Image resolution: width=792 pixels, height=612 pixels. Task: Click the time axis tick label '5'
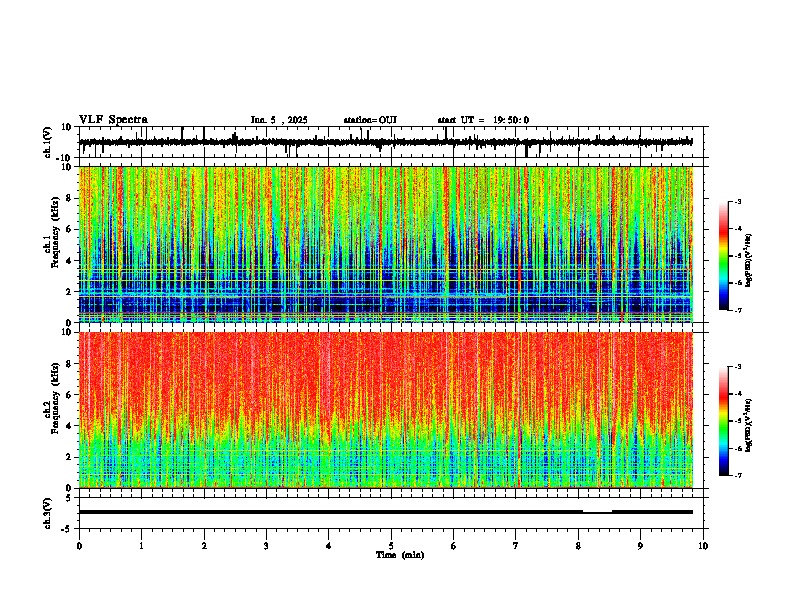(391, 546)
